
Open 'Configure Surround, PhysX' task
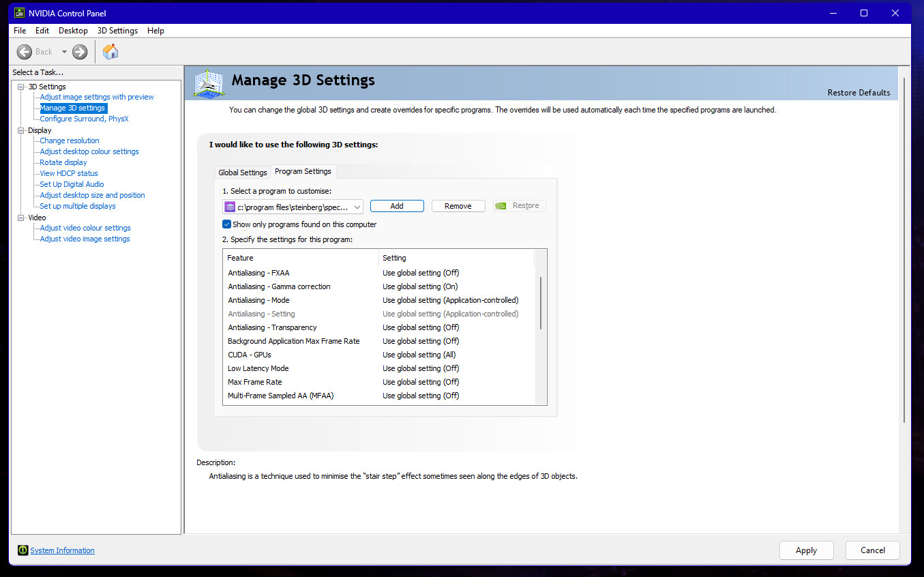[84, 119]
